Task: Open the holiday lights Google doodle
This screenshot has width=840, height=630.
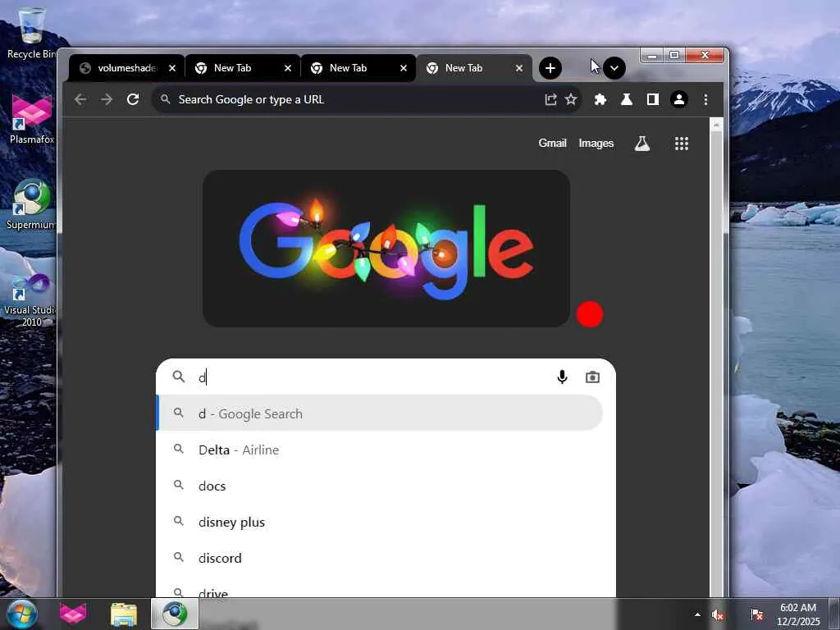Action: tap(386, 248)
